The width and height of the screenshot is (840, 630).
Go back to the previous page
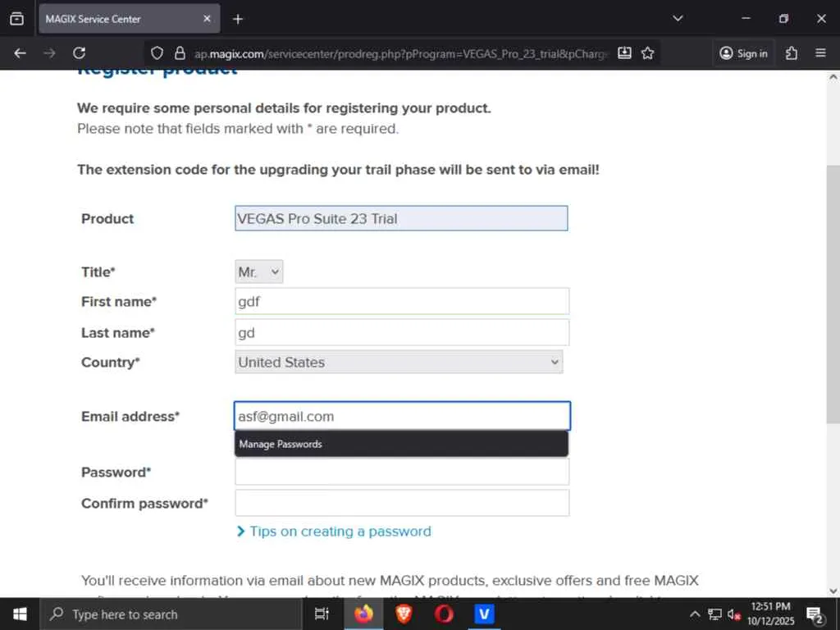tap(20, 53)
